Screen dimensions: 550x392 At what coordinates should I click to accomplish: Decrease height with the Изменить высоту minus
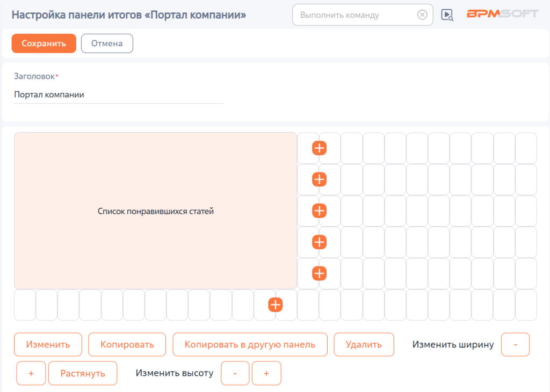tap(235, 373)
